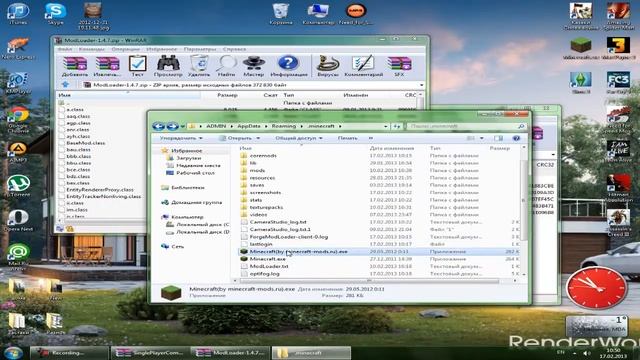Select the iTunes desktop icon

pos(18,14)
